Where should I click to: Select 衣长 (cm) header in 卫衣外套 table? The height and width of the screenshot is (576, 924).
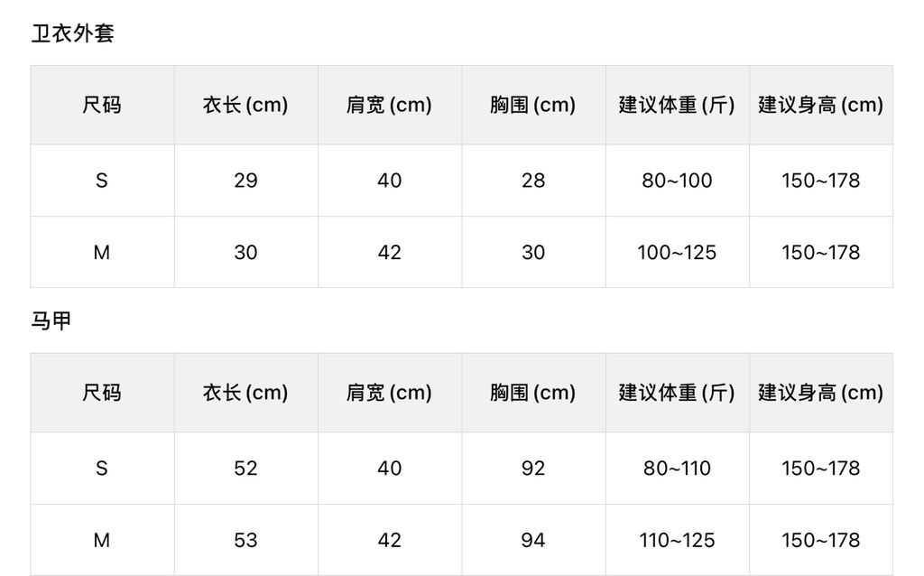point(245,105)
